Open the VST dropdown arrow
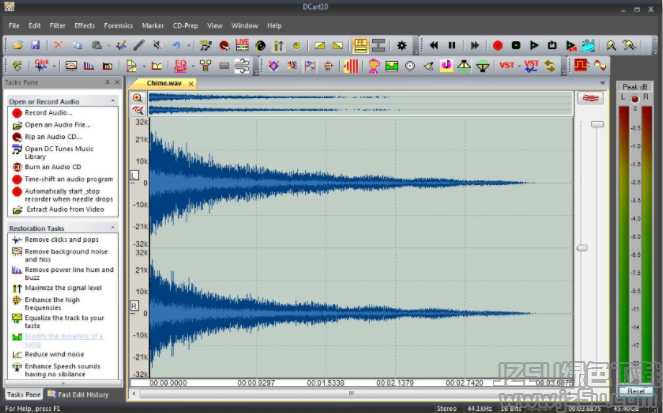663x413 pixels. 519,66
